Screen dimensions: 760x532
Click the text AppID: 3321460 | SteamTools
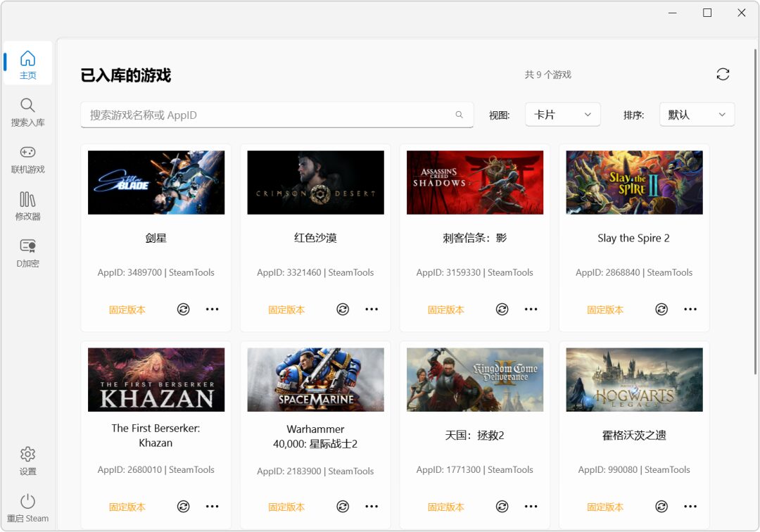pyautogui.click(x=315, y=272)
